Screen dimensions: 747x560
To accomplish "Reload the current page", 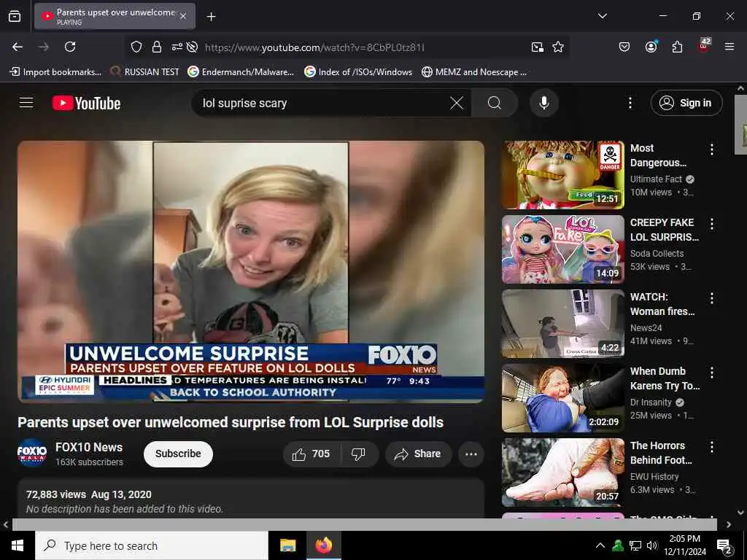I will click(x=70, y=47).
